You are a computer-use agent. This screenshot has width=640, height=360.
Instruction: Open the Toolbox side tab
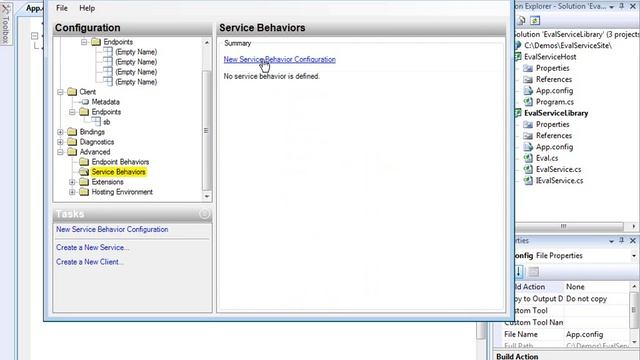5,24
